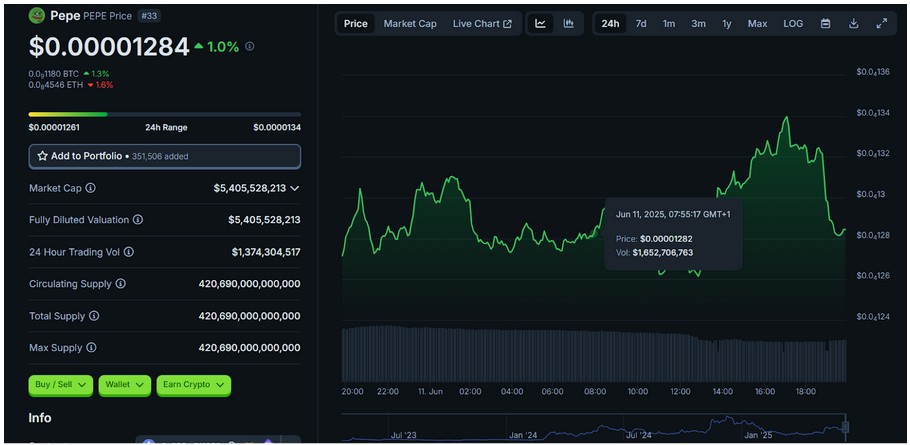The height and width of the screenshot is (445, 910).
Task: Open 24 Hour Trading Vol info icon
Action: pos(129,252)
